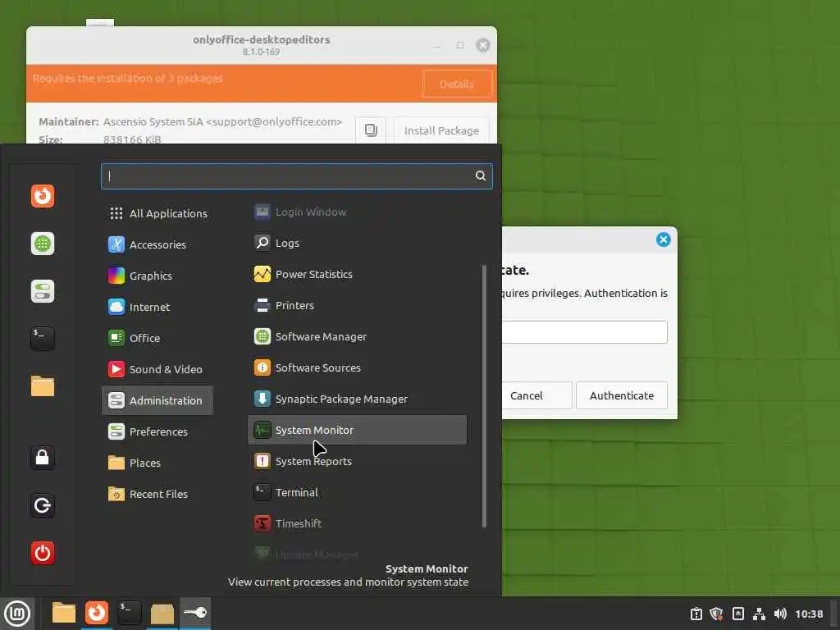The width and height of the screenshot is (840, 630).
Task: Select the Preferences category
Action: [x=157, y=431]
